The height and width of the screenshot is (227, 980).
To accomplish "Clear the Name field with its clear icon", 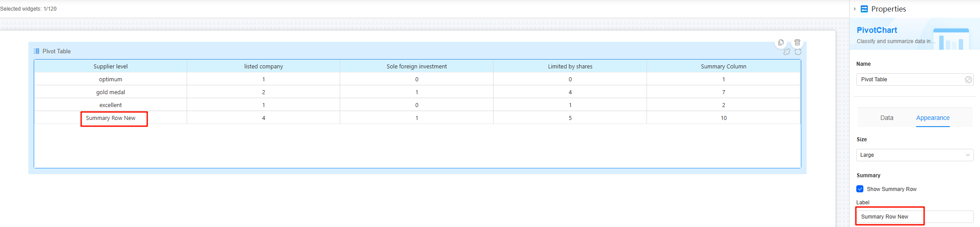I will [x=968, y=80].
